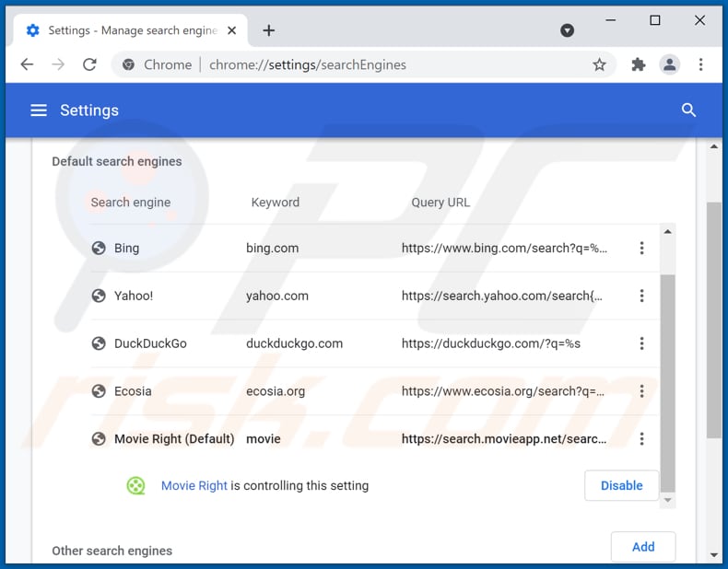The image size is (728, 569).
Task: Click the Default search engines heading
Action: 116,161
